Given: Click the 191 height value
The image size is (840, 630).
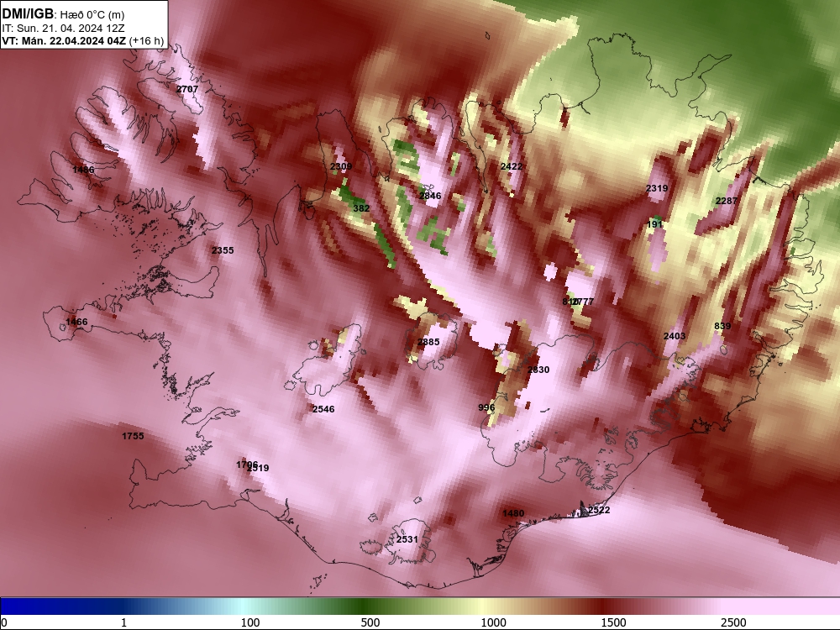Looking at the screenshot, I should 655,224.
